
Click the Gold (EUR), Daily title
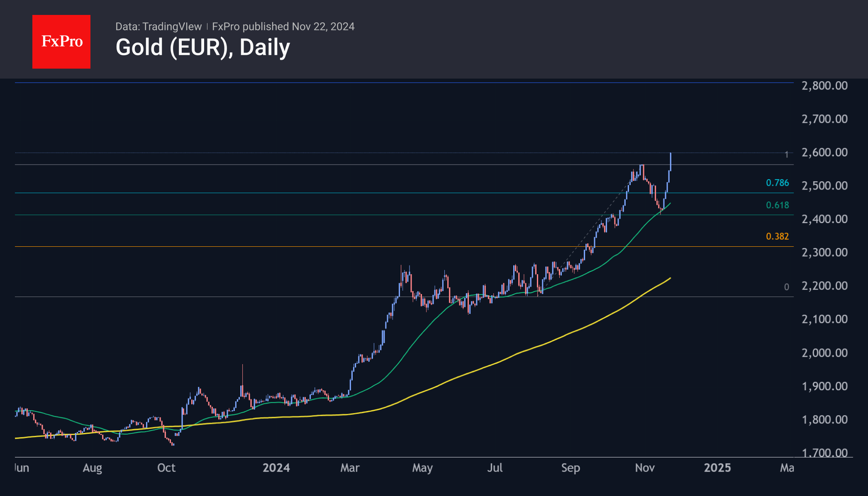click(x=202, y=47)
